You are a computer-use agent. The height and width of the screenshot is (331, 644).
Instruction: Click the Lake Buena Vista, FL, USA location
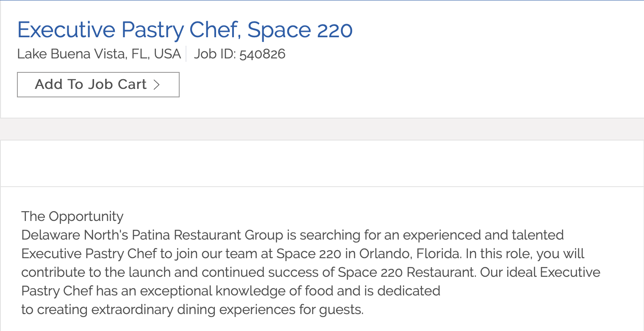point(99,54)
